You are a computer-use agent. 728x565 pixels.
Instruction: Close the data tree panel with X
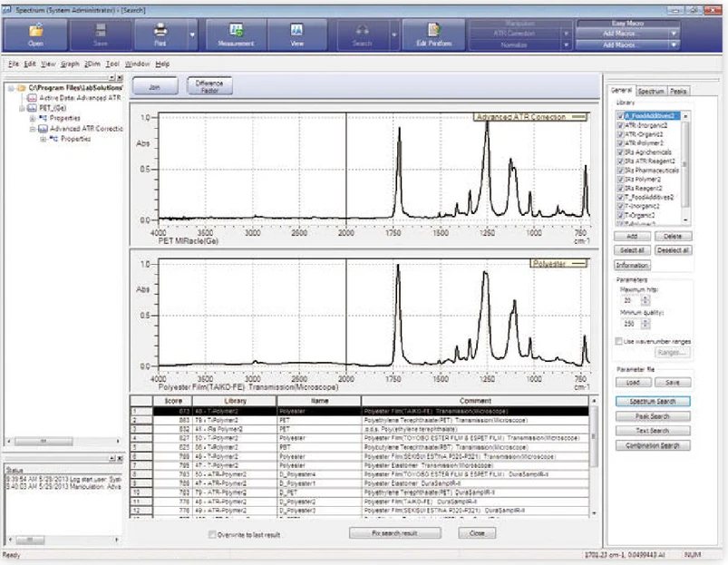tap(121, 78)
